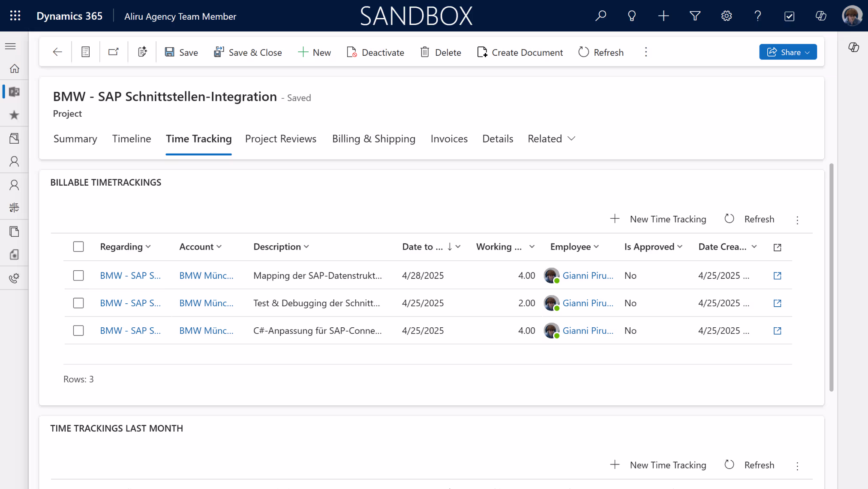Click Create Document
Viewport: 868px width, 489px height.
coord(520,52)
